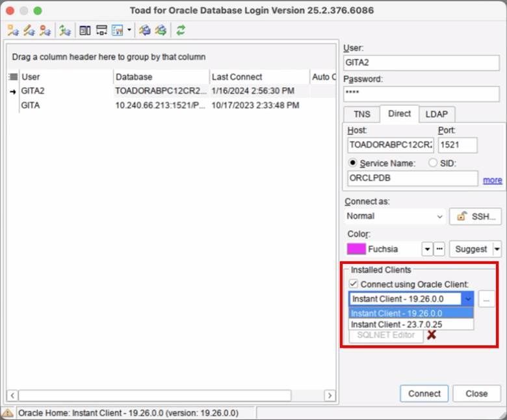Click the Fuchsia color swatch

[x=356, y=249]
